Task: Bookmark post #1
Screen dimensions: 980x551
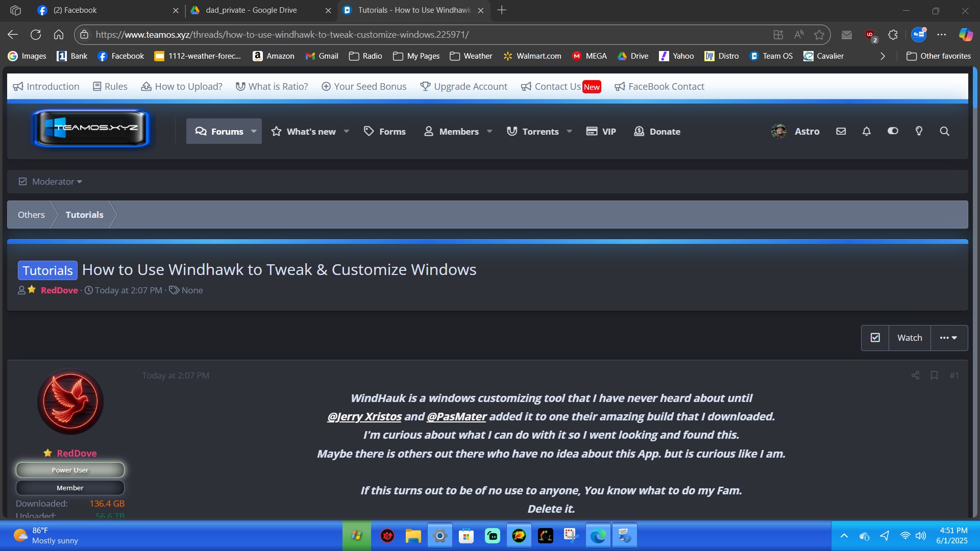Action: (x=934, y=375)
